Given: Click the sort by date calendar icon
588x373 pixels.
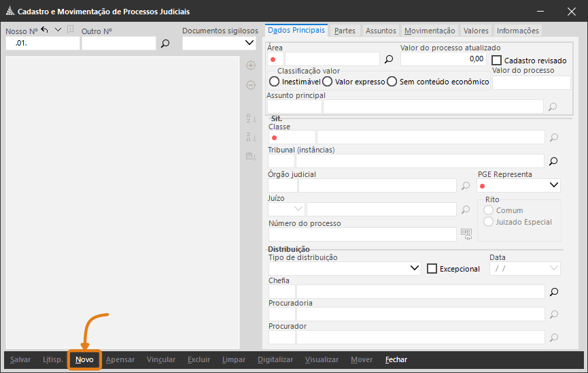Looking at the screenshot, I should coord(251,157).
